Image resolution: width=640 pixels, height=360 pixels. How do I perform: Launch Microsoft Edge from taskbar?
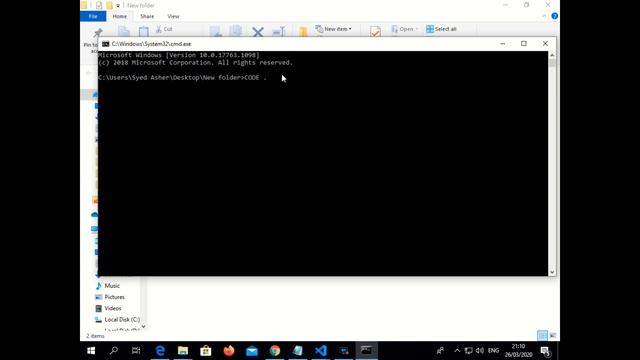[160, 351]
